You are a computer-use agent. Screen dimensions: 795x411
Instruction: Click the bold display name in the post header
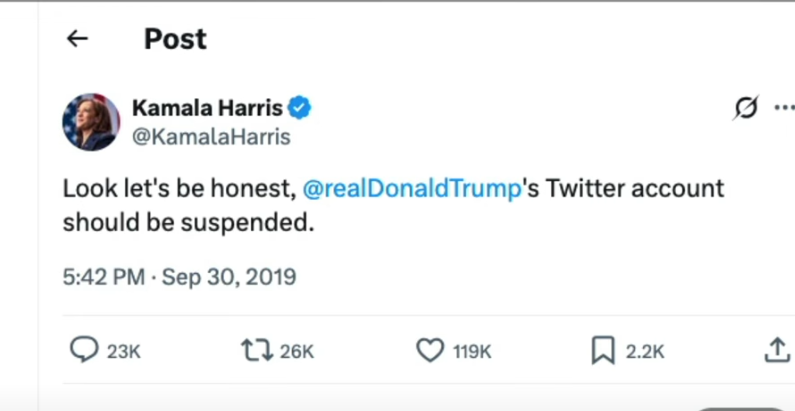coord(208,108)
